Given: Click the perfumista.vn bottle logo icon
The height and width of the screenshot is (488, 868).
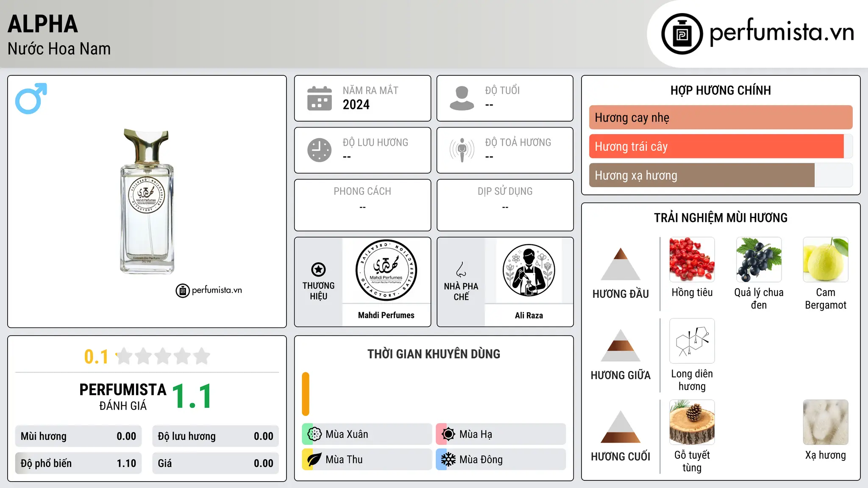Looking at the screenshot, I should pyautogui.click(x=682, y=34).
